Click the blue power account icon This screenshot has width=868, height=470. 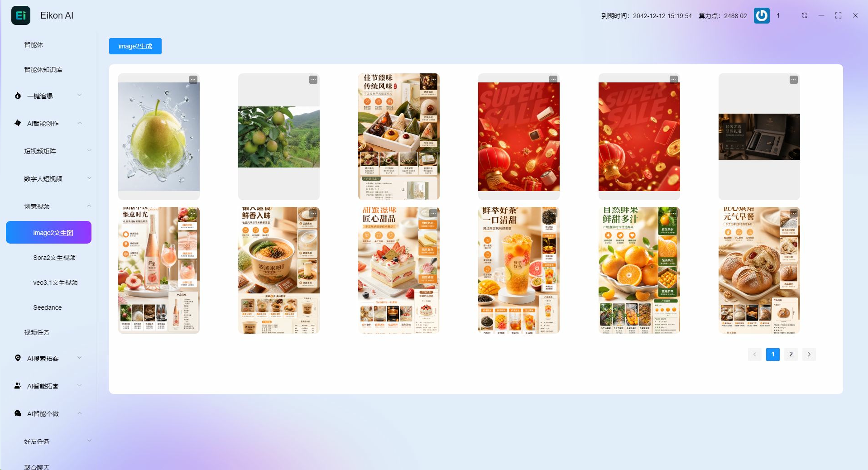pos(762,15)
